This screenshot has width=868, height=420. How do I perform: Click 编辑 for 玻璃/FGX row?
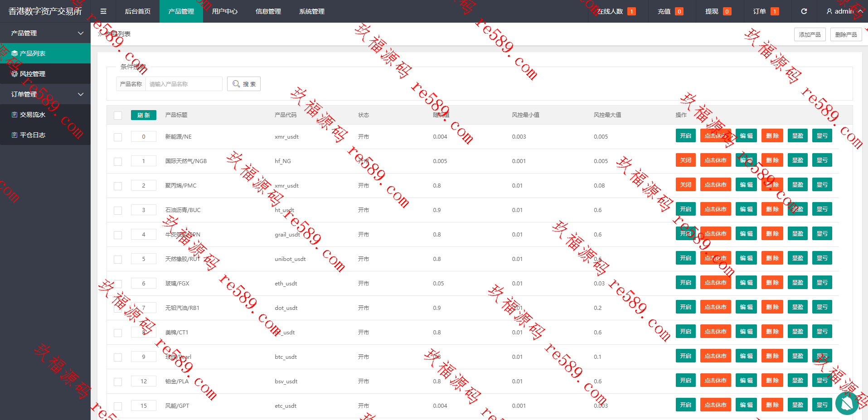[x=746, y=283]
